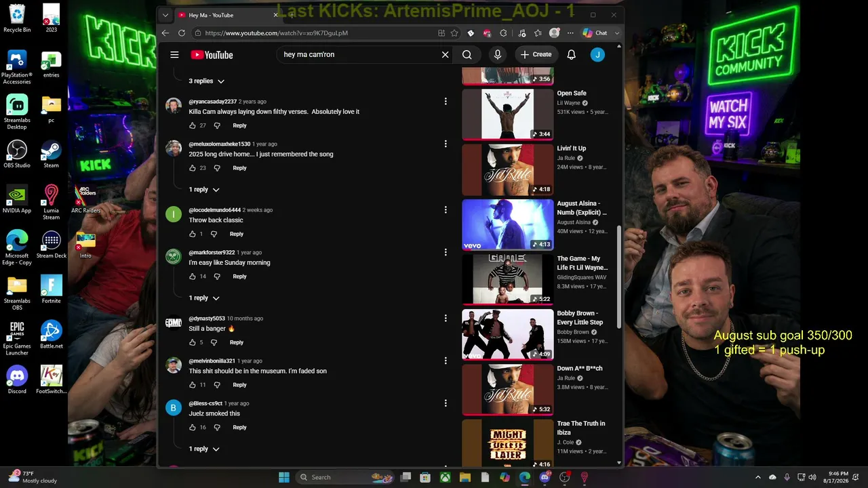Launch Fortnite desktop shortcut
Image resolution: width=868 pixels, height=488 pixels.
pos(51,289)
